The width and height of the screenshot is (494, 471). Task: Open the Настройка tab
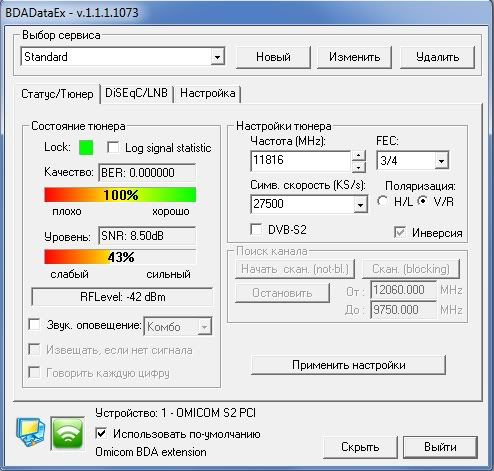pos(208,93)
